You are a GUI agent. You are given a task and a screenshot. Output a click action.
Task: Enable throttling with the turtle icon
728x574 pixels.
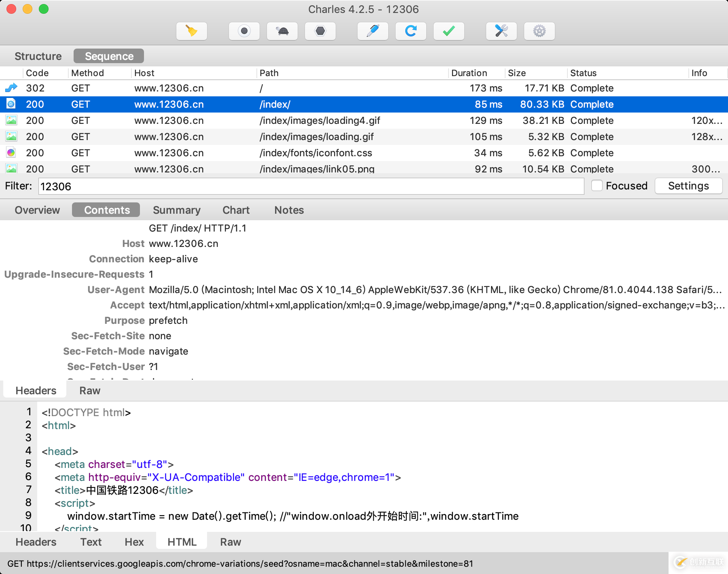282,31
